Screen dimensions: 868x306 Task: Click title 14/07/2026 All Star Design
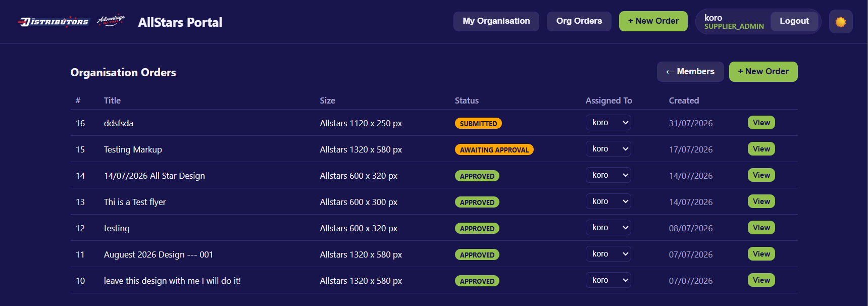coord(155,176)
